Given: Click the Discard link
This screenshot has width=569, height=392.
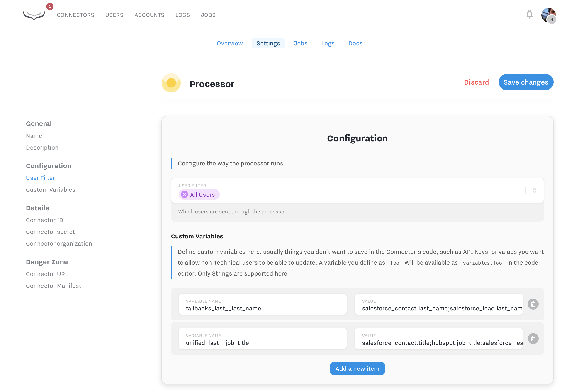Looking at the screenshot, I should [476, 82].
